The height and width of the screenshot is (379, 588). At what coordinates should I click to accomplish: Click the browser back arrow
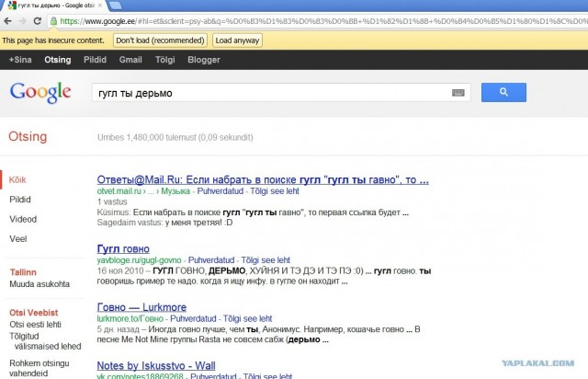click(x=10, y=22)
